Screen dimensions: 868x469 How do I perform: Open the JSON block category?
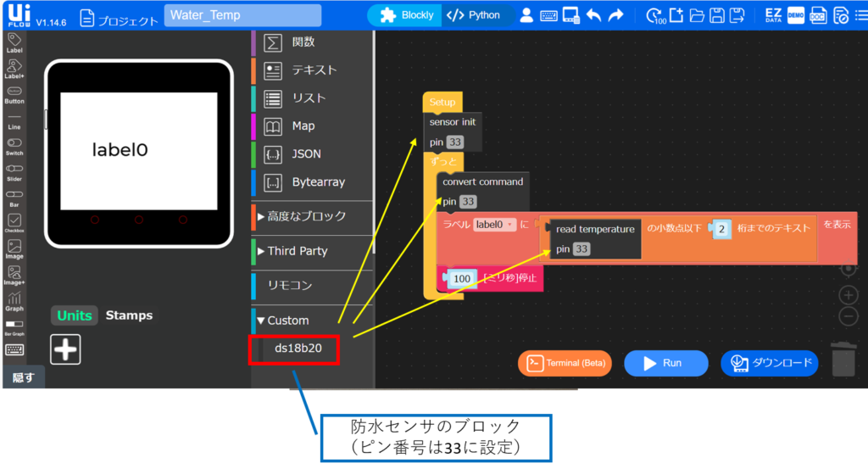(x=313, y=154)
